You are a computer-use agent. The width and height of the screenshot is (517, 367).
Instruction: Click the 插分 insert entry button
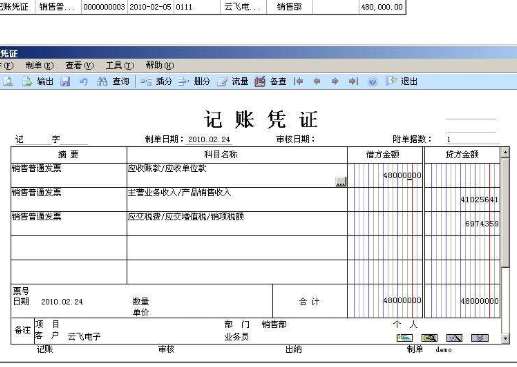tap(156, 81)
